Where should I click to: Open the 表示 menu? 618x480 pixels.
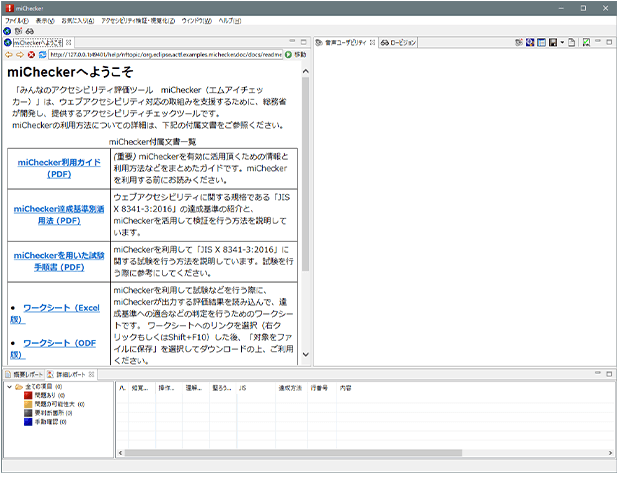point(45,20)
